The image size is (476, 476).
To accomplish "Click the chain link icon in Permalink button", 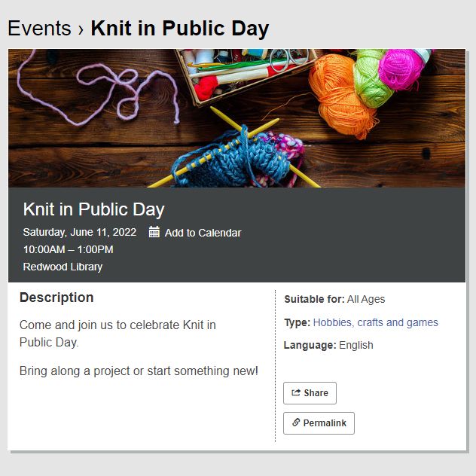I will tap(296, 423).
